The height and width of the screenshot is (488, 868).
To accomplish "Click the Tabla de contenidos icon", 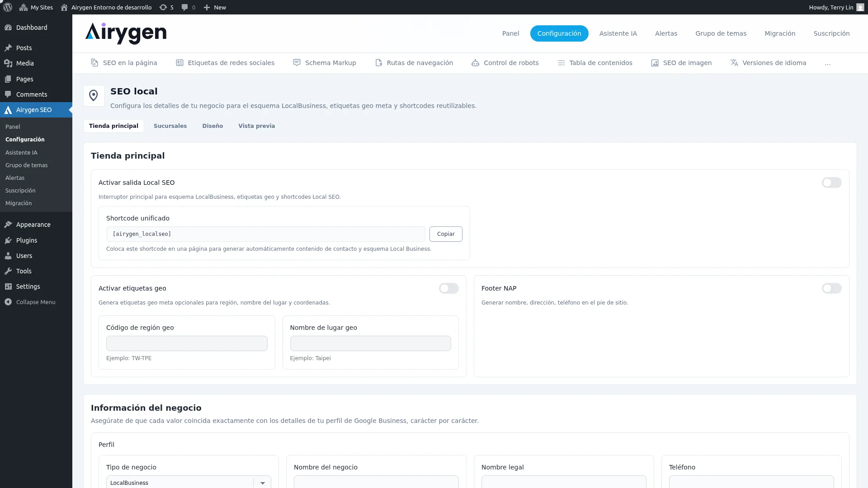I will click(x=561, y=63).
